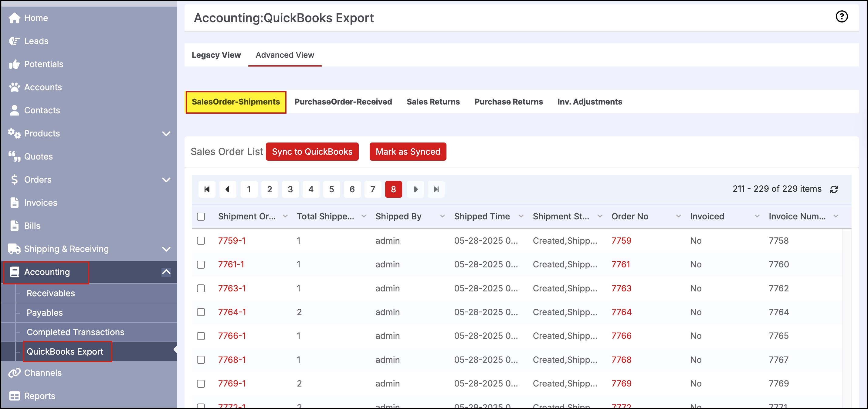Click the Leads sidebar icon
Image resolution: width=868 pixels, height=409 pixels.
coord(14,41)
